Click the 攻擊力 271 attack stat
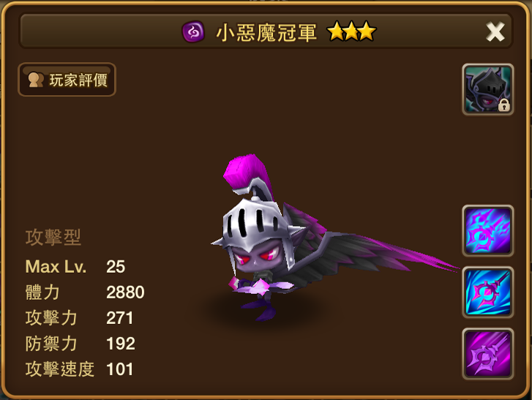 pyautogui.click(x=79, y=317)
